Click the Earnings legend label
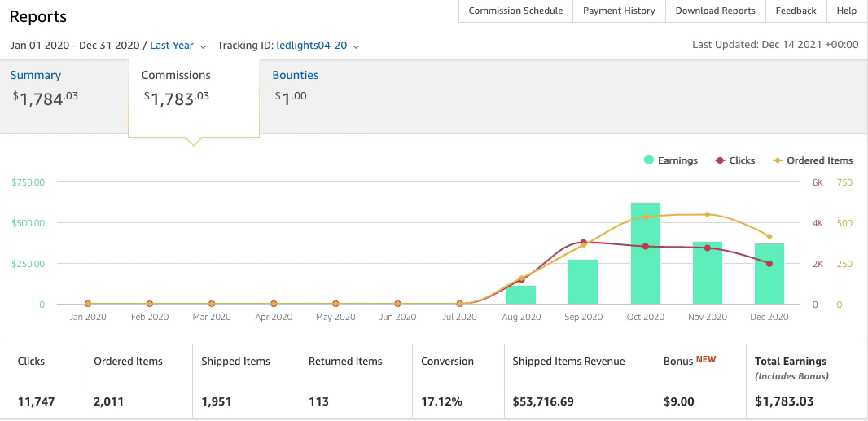 (x=677, y=160)
